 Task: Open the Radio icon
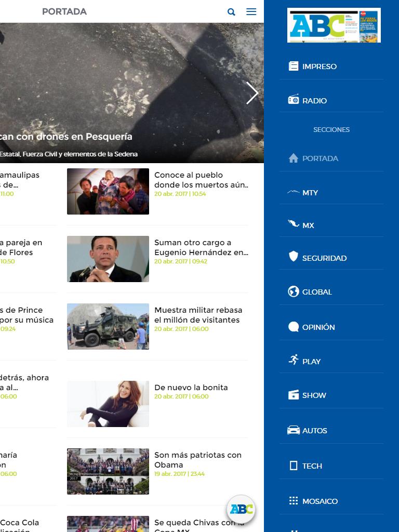click(x=294, y=100)
